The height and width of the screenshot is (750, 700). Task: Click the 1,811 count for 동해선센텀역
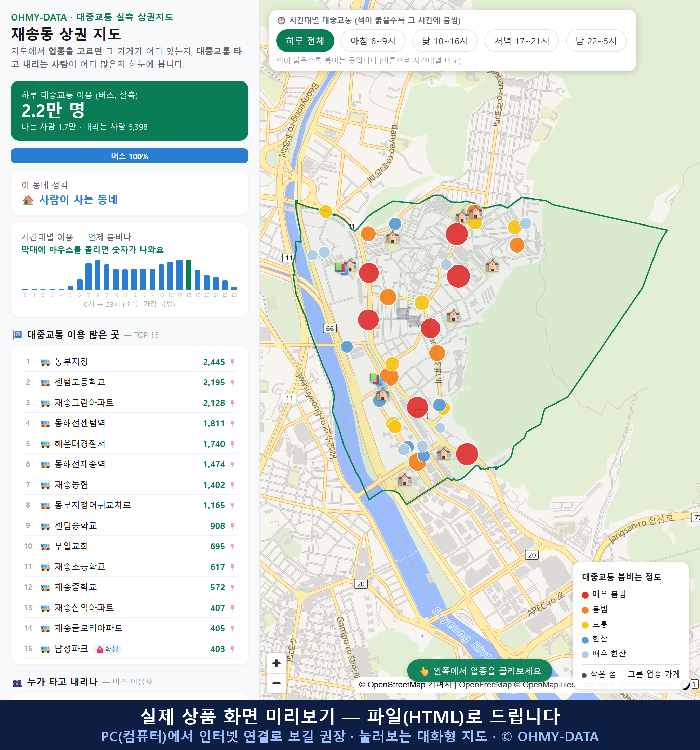214,424
